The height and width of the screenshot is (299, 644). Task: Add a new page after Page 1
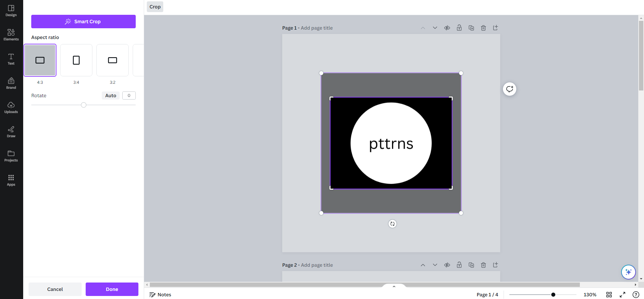pyautogui.click(x=496, y=28)
